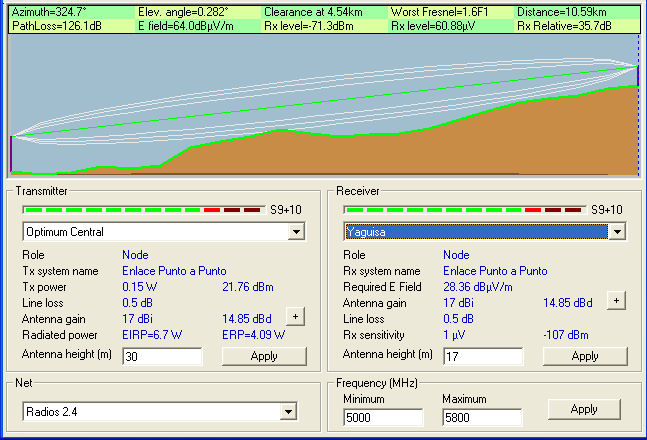The image size is (647, 440).
Task: Click the EIRP=6.7 W value
Action: 152,335
